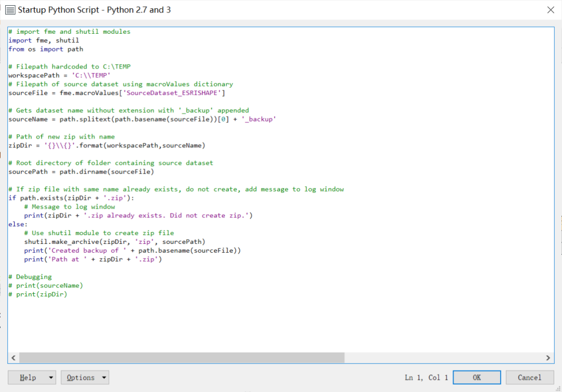Viewport: 562px width, 392px height.
Task: Click the '# Gets dataset name' comment line
Action: [129, 110]
